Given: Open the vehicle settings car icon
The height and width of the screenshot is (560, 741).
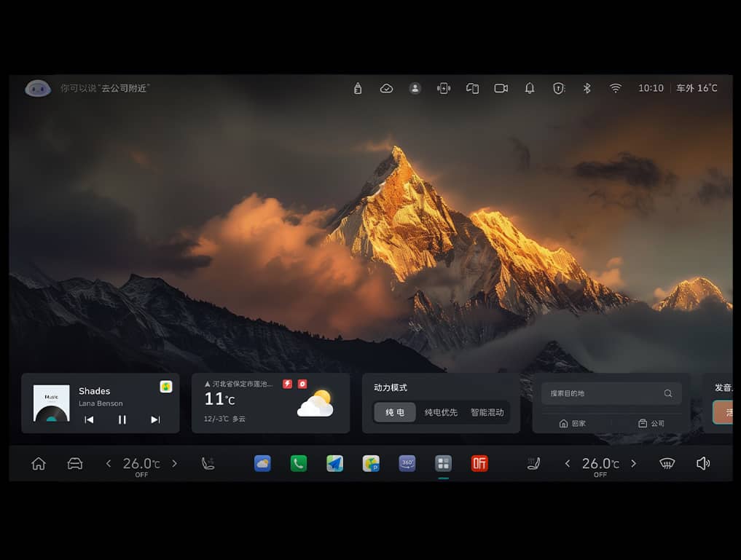Looking at the screenshot, I should 75,463.
